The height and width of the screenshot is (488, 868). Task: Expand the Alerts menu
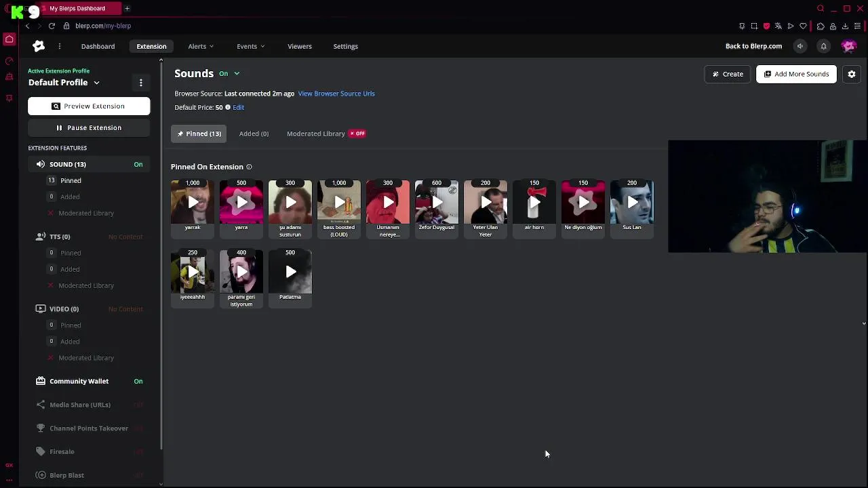coord(201,46)
